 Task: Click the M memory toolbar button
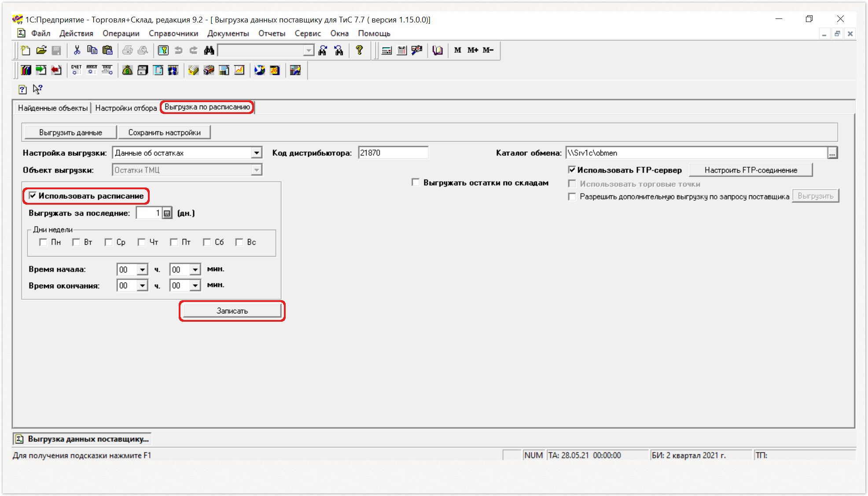pyautogui.click(x=458, y=50)
